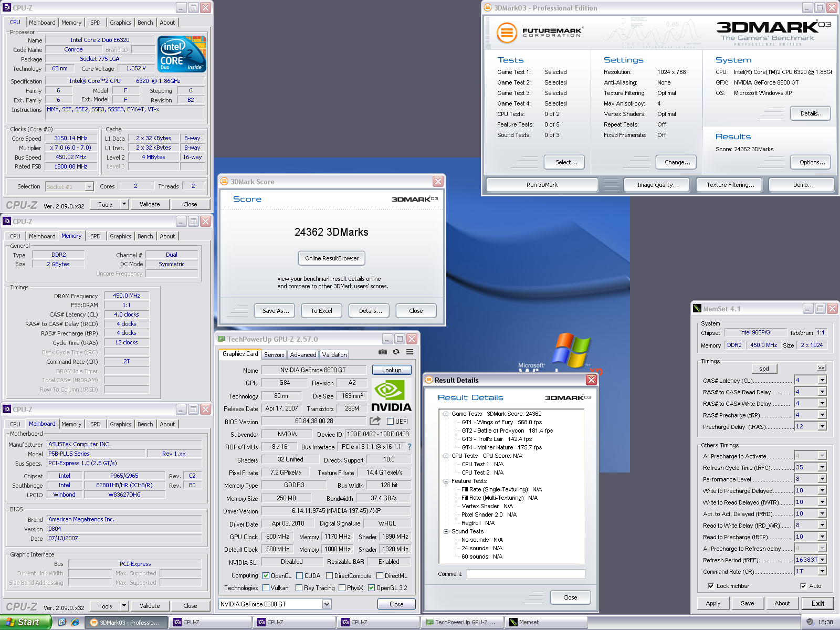Screen dimensions: 840x630
Task: Click the BIOS export share icon
Action: (x=375, y=421)
